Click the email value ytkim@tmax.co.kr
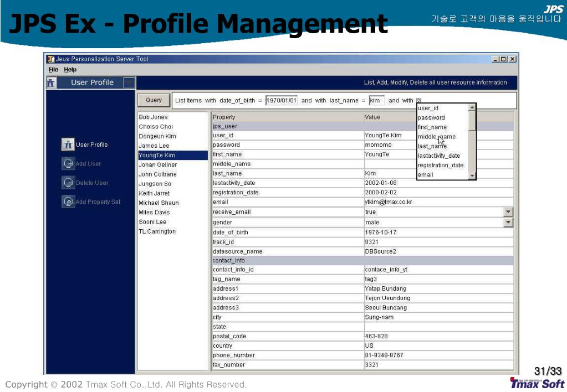This screenshot has width=567, height=392. [x=389, y=202]
